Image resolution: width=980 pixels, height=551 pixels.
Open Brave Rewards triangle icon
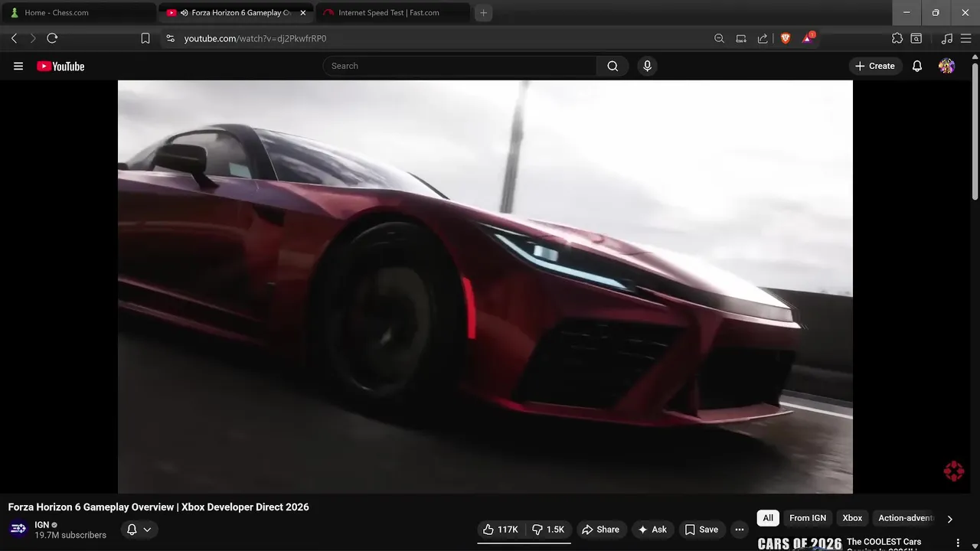coord(808,38)
